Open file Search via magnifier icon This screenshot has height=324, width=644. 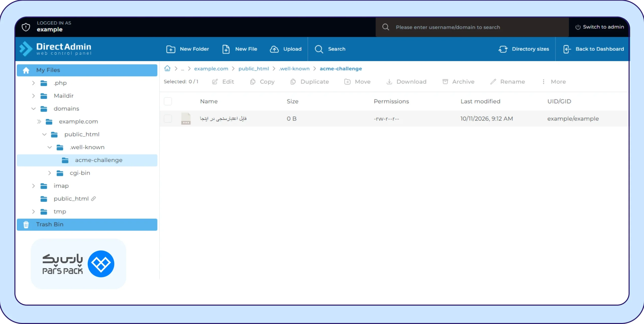[319, 49]
